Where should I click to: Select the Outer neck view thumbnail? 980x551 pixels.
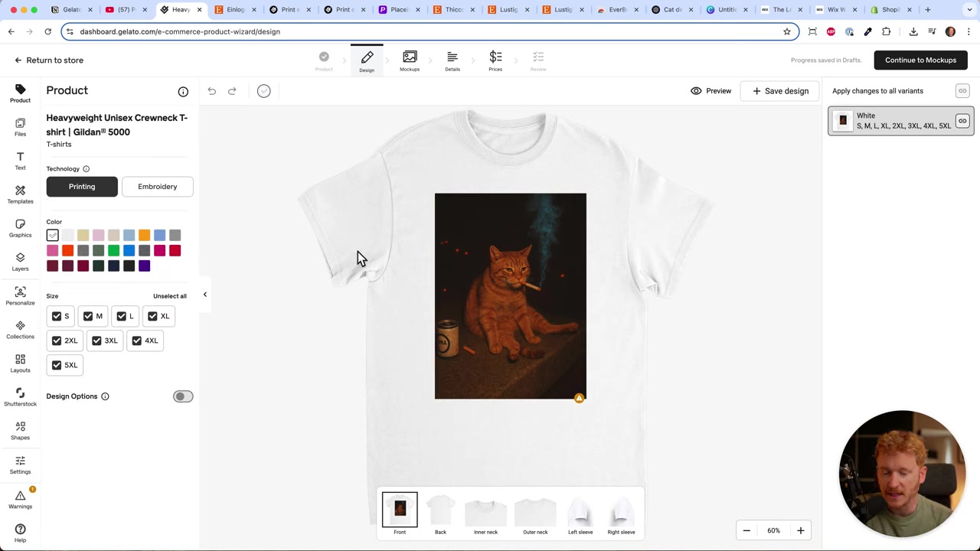[x=535, y=514]
